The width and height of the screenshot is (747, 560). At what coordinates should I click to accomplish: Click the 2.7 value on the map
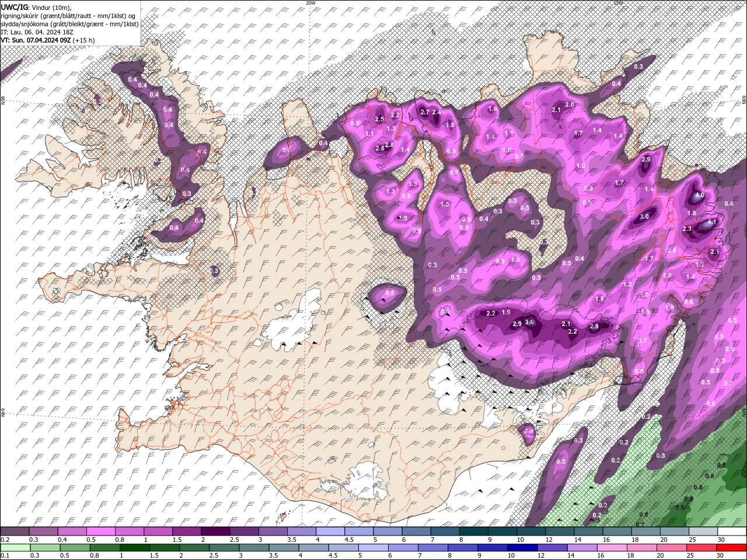(425, 112)
